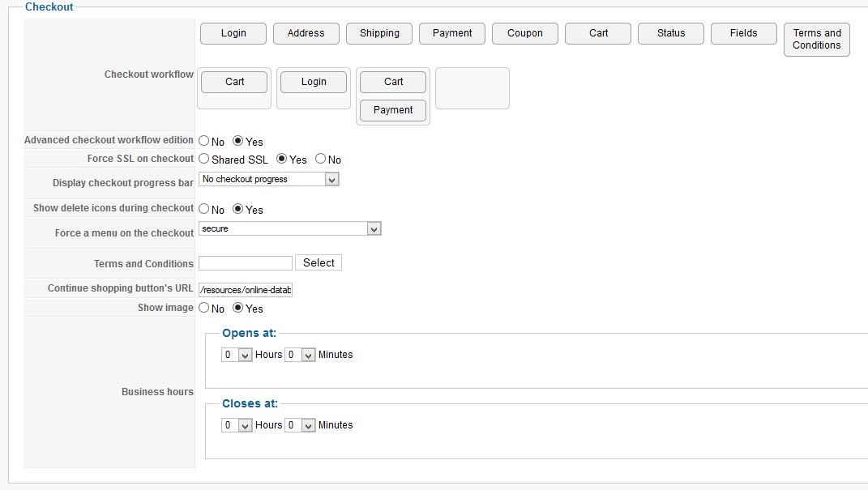Open the Display checkout progress bar dropdown
The image size is (868, 490).
269,179
